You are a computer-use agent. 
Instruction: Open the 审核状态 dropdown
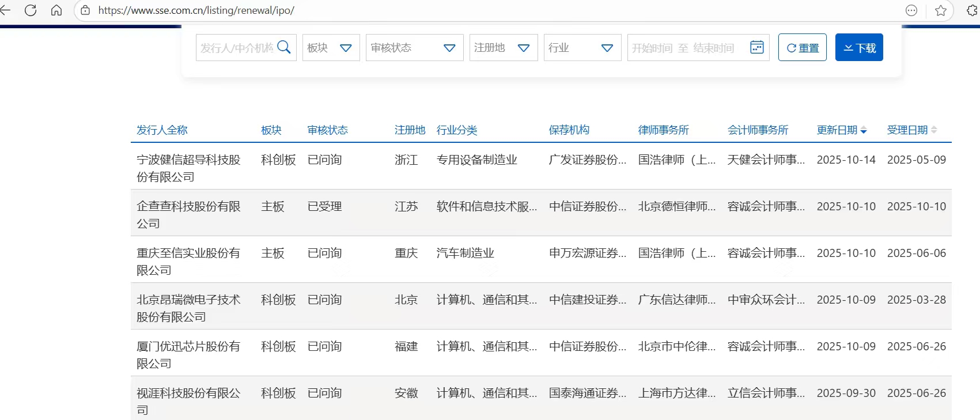tap(415, 47)
